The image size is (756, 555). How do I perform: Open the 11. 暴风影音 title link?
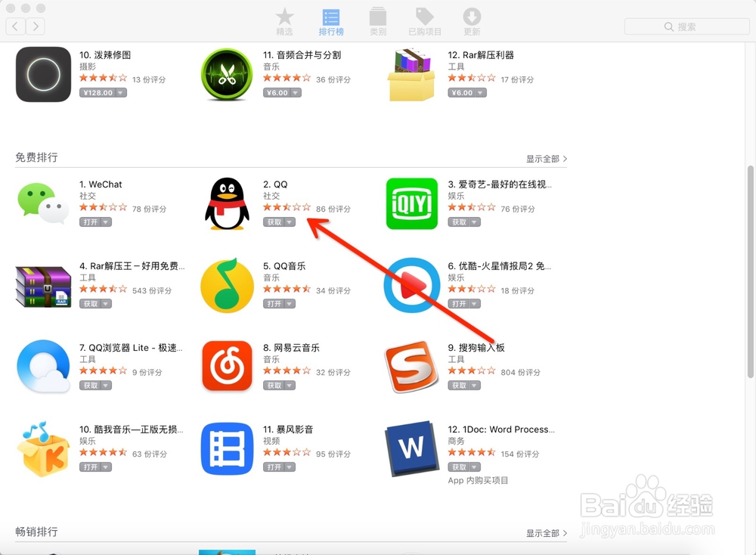pyautogui.click(x=288, y=429)
